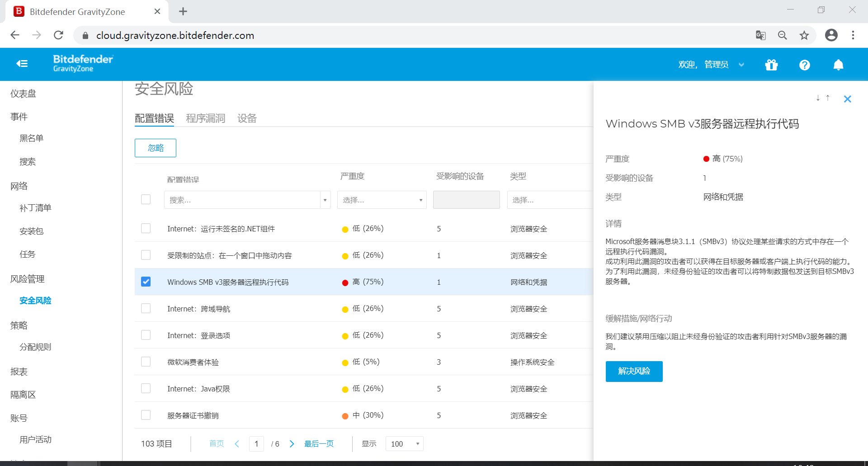This screenshot has width=868, height=466.
Task: Open 报表 in the sidebar
Action: pyautogui.click(x=19, y=372)
